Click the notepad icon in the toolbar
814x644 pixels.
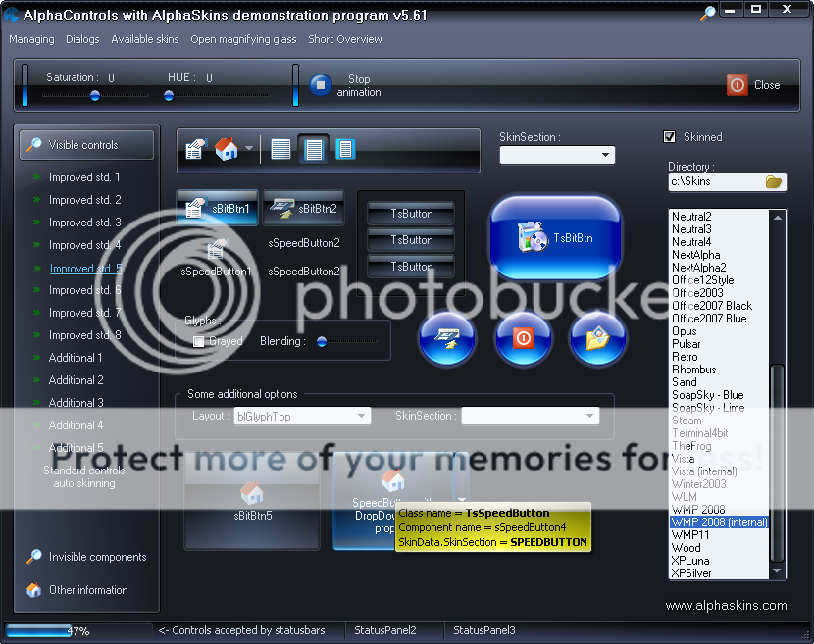coord(195,149)
